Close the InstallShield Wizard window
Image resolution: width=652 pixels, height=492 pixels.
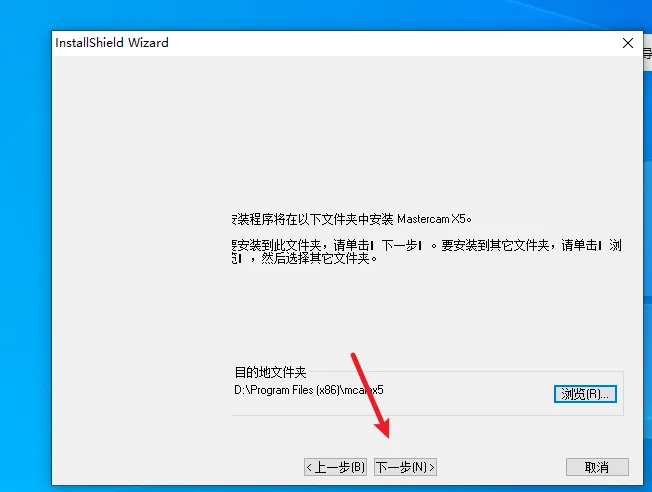628,43
